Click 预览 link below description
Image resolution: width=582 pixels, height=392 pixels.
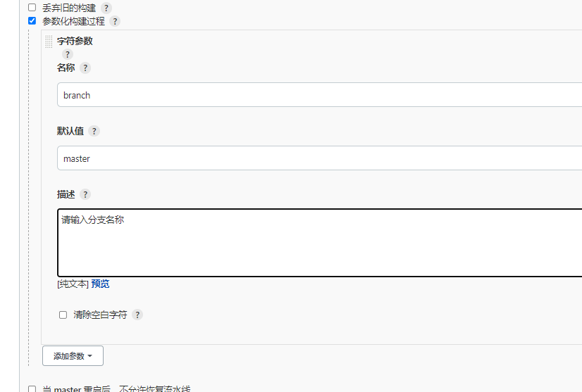[100, 284]
